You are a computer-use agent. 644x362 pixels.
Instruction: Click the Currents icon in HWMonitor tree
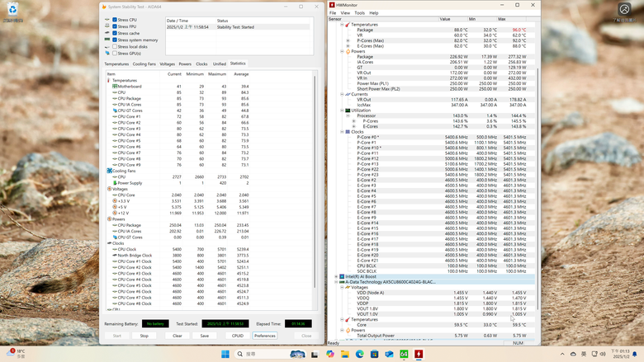(x=348, y=94)
